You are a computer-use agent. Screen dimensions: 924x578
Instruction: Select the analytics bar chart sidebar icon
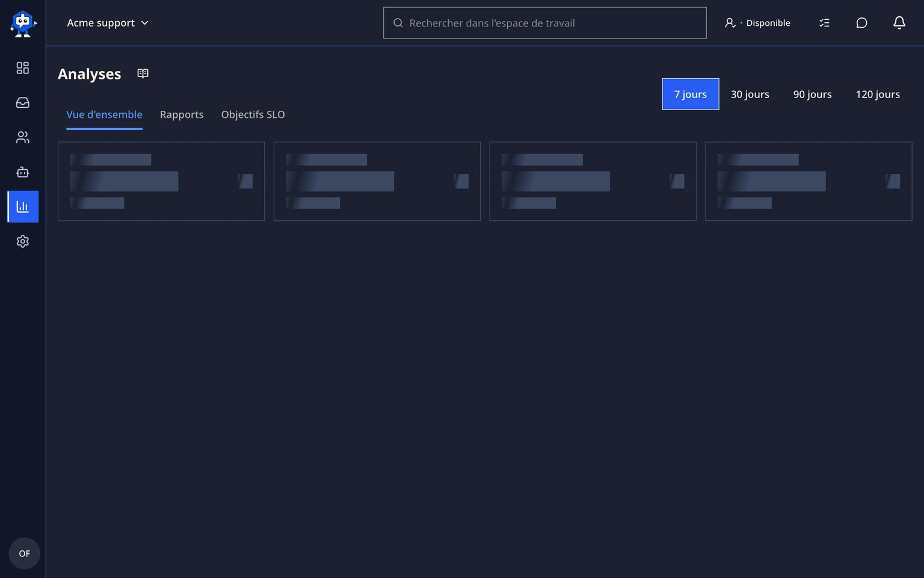(23, 207)
